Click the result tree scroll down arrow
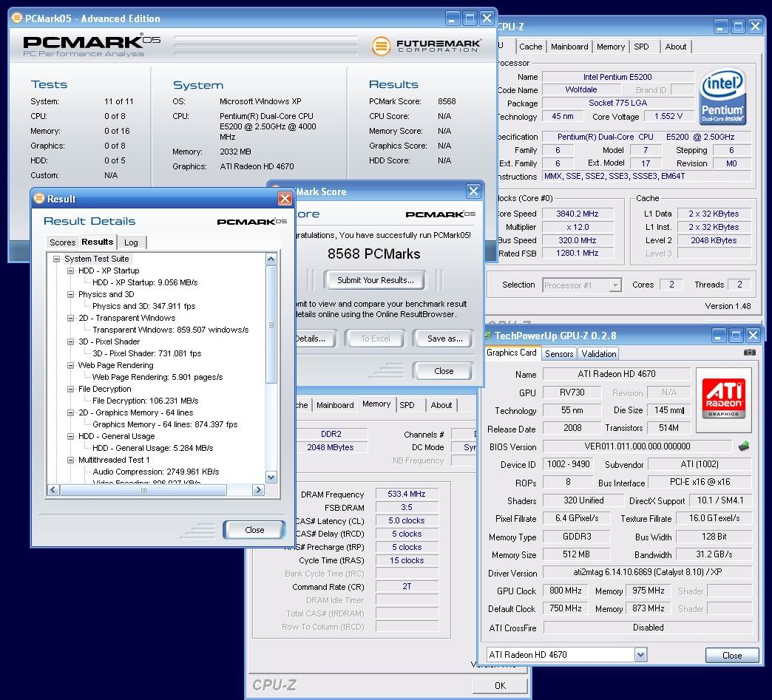This screenshot has width=772, height=700. [271, 477]
